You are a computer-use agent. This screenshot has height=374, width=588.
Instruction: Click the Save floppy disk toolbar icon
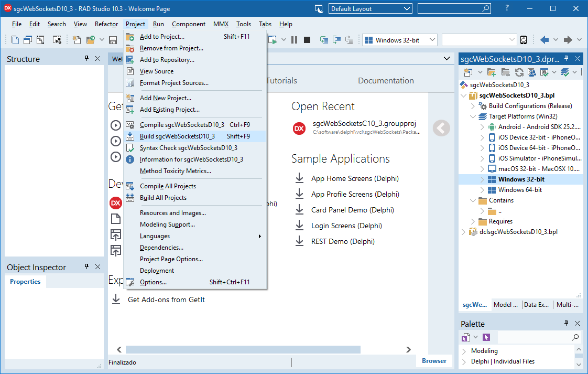(113, 40)
